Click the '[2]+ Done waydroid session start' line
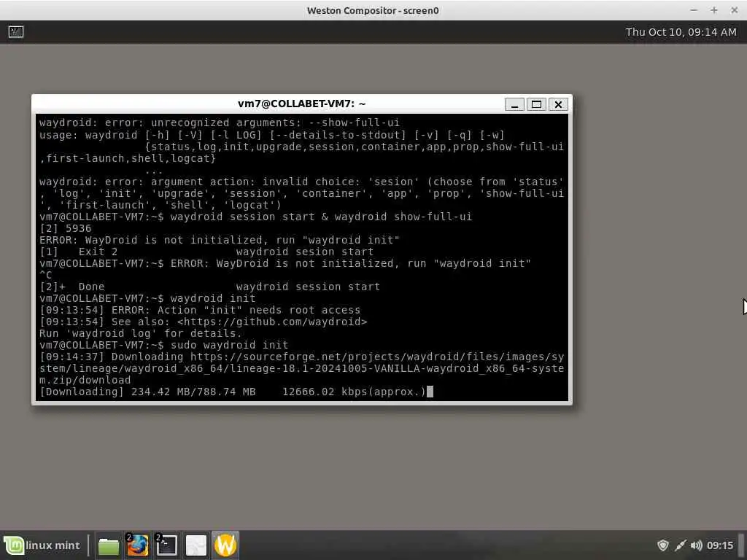 click(x=209, y=287)
